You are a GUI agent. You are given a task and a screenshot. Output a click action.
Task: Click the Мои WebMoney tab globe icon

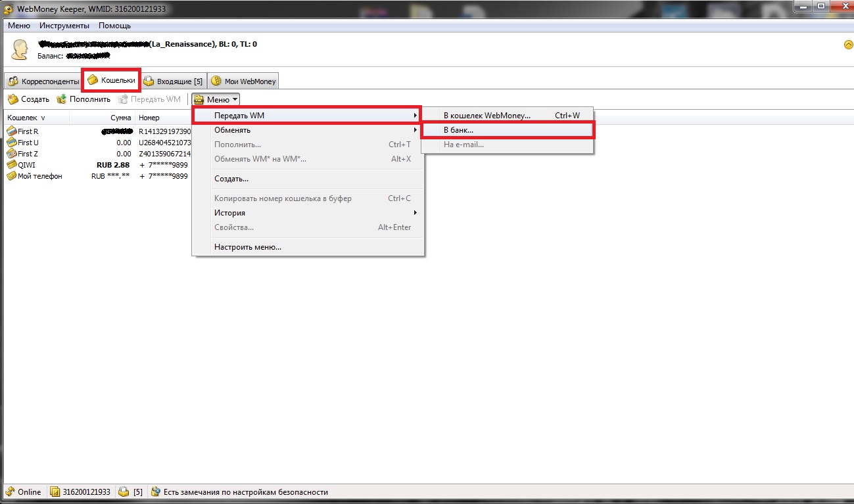point(216,81)
